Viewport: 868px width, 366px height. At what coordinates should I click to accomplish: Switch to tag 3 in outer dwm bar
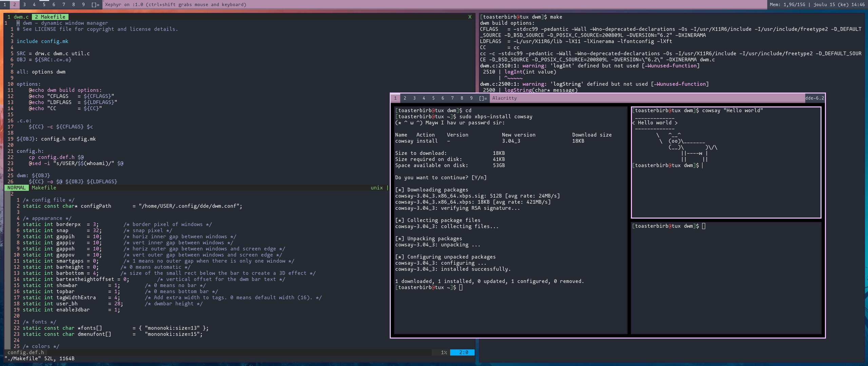24,4
